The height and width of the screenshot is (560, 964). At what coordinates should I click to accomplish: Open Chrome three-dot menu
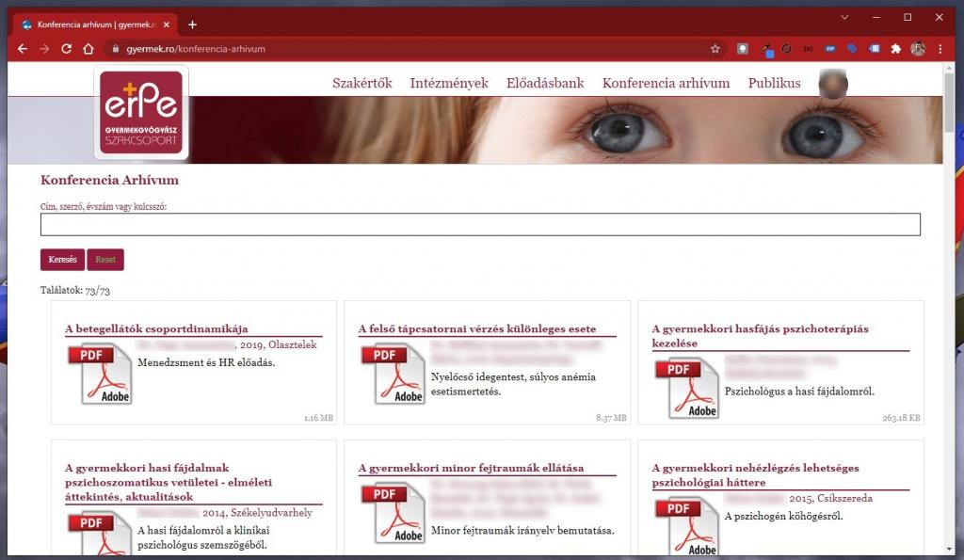click(940, 49)
